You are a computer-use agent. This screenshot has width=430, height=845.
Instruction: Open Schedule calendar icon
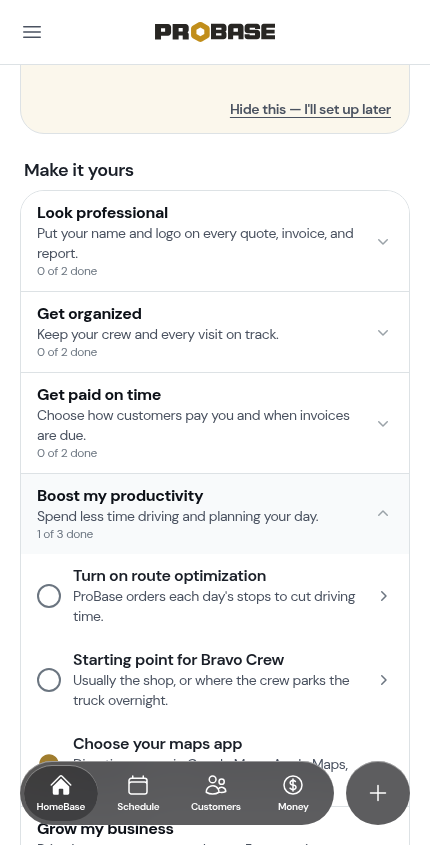[138, 785]
